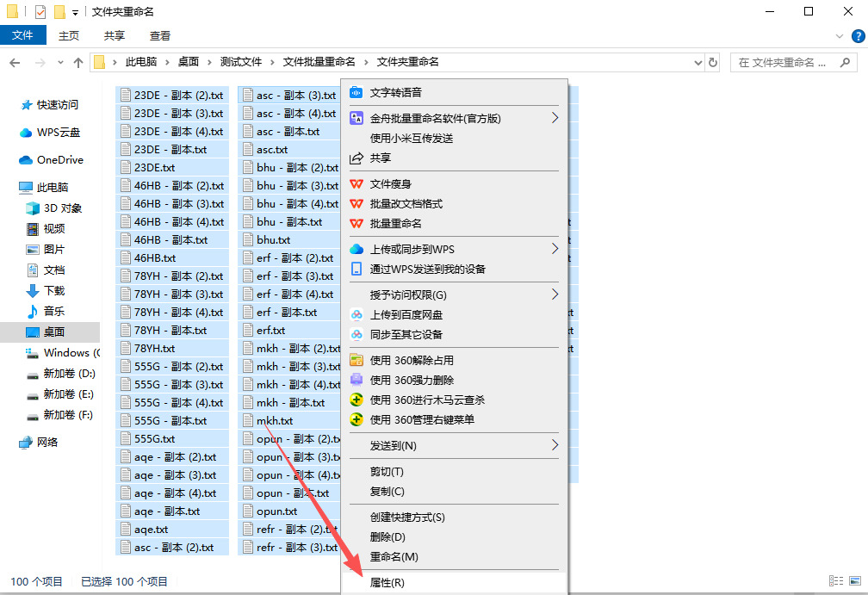Navigate to 测试文件 breadcrumb
This screenshot has height=595, width=868.
241,62
